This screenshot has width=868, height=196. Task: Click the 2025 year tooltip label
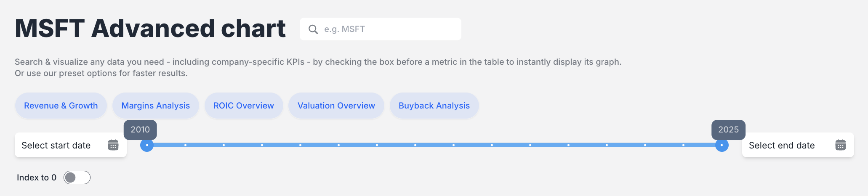(x=728, y=130)
